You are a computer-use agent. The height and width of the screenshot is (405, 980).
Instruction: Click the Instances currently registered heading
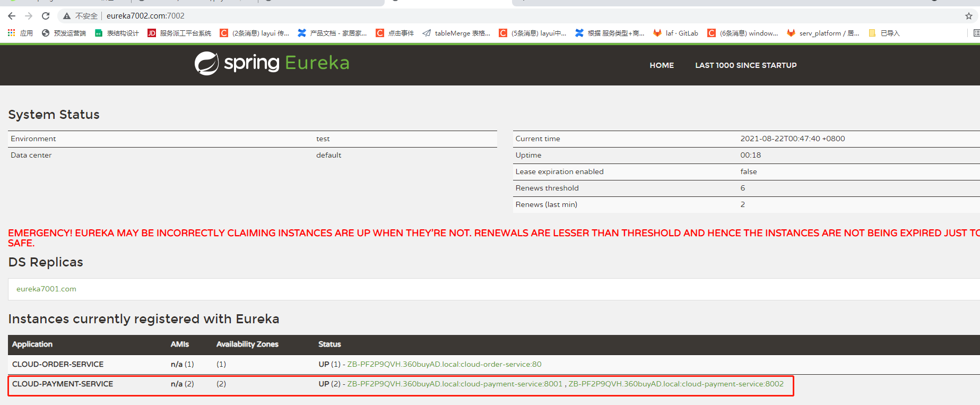[144, 319]
